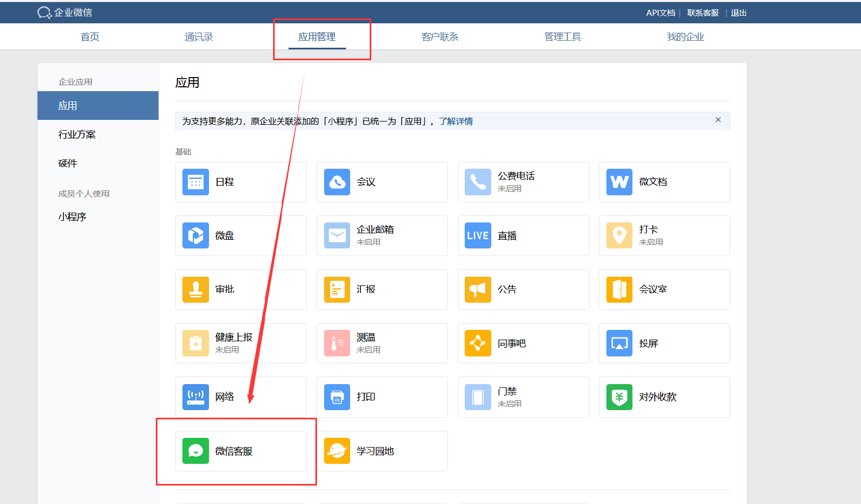Viewport: 861px width, 504px height.
Task: Open the 会议室 door icon
Action: point(619,289)
